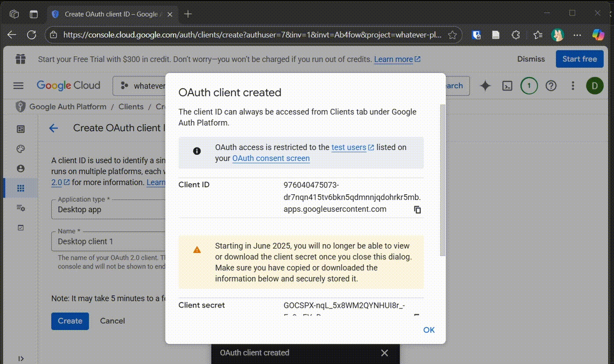614x364 pixels.
Task: Open the tab actions menu icon
Action: click(34, 14)
